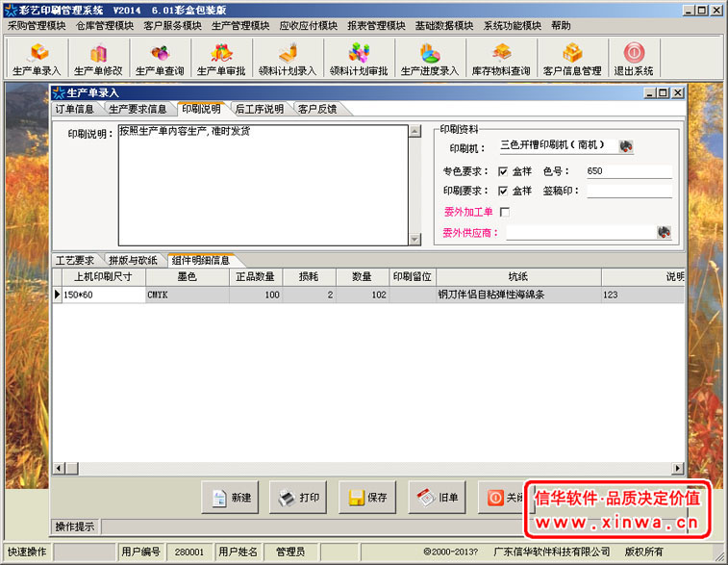Click 签稿印 input field

click(629, 191)
